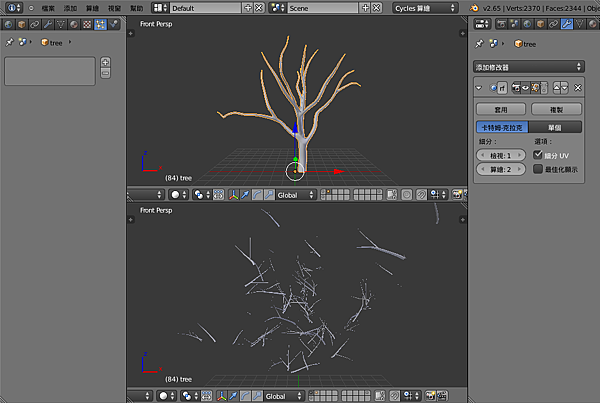Screen dimensions: 600x403
Task: Select the highlighted Particles tab in left panel
Action: pyautogui.click(x=100, y=24)
